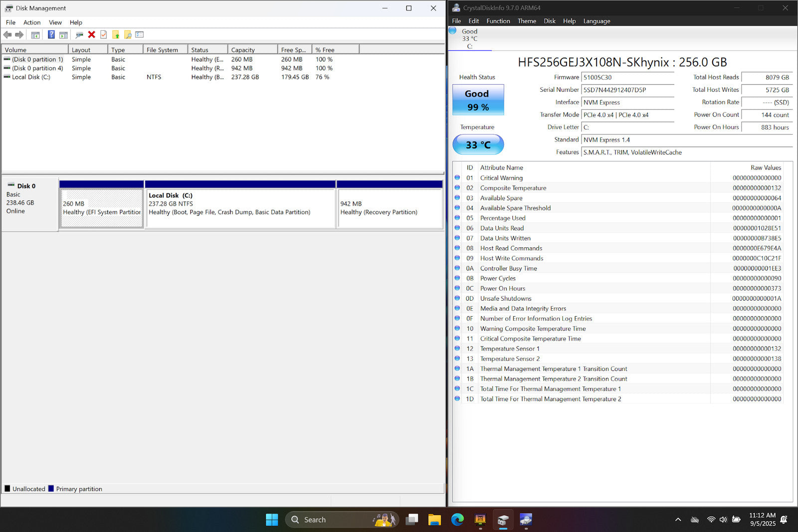Open File Explorer from the taskbar

[x=434, y=520]
